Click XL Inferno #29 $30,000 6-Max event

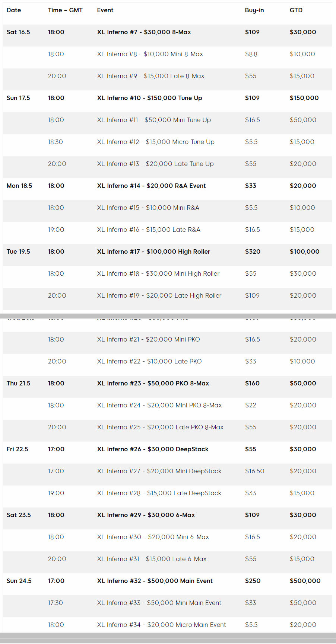pyautogui.click(x=146, y=515)
